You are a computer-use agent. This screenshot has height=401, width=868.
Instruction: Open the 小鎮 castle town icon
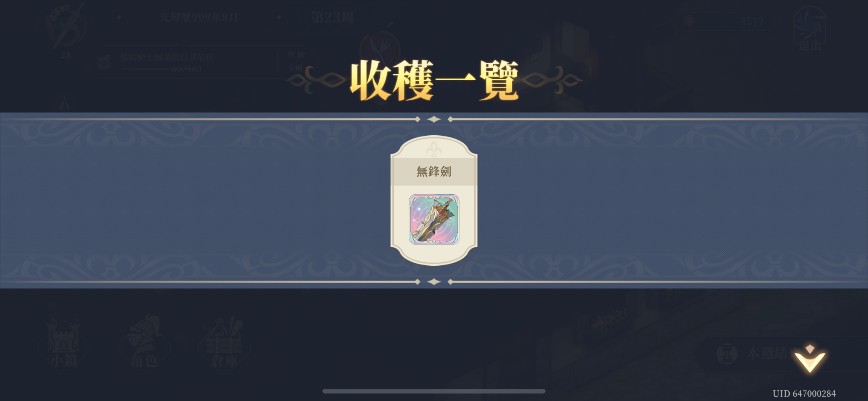pos(64,344)
